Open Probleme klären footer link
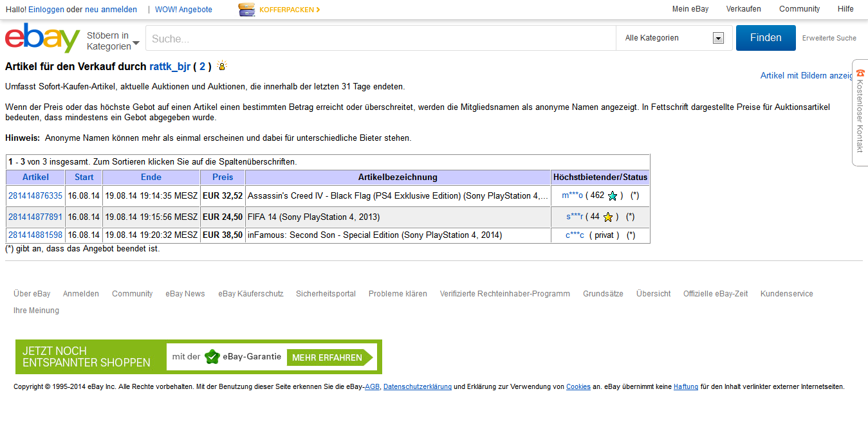This screenshot has width=868, height=425. tap(398, 294)
